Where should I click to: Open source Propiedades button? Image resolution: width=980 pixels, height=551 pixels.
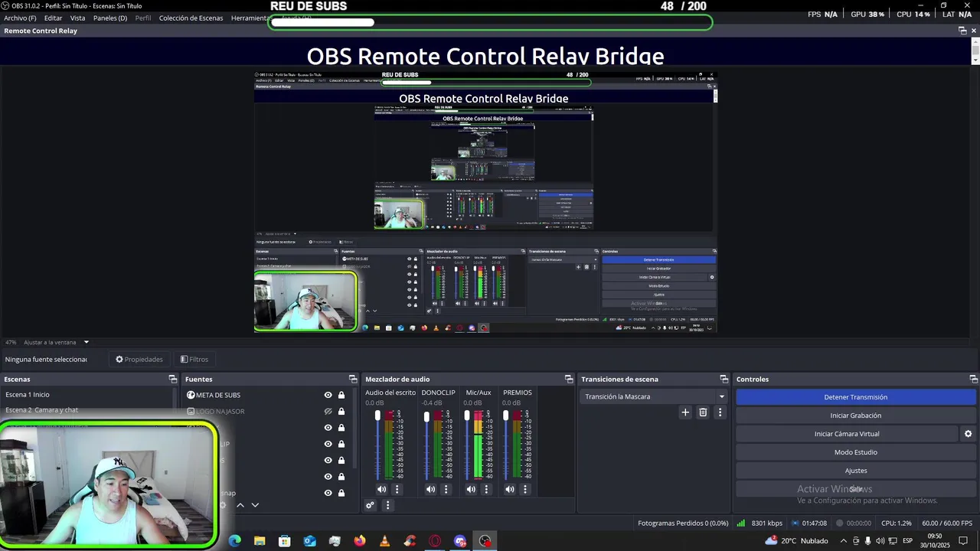(139, 359)
